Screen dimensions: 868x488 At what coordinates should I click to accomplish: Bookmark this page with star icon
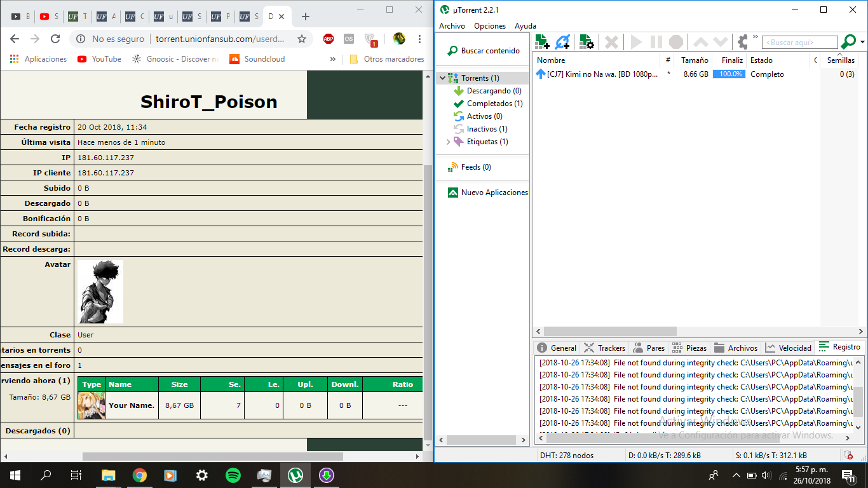tap(302, 39)
